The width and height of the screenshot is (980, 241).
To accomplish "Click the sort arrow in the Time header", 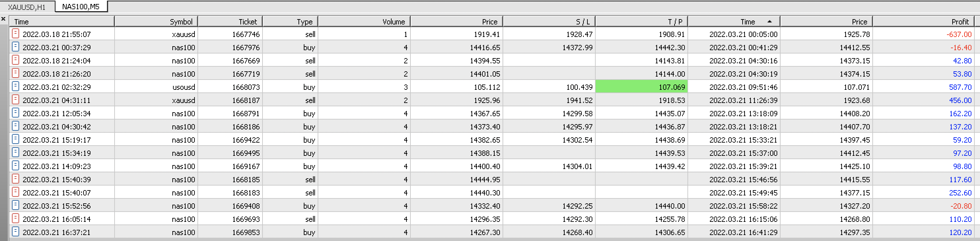I will click(x=770, y=22).
